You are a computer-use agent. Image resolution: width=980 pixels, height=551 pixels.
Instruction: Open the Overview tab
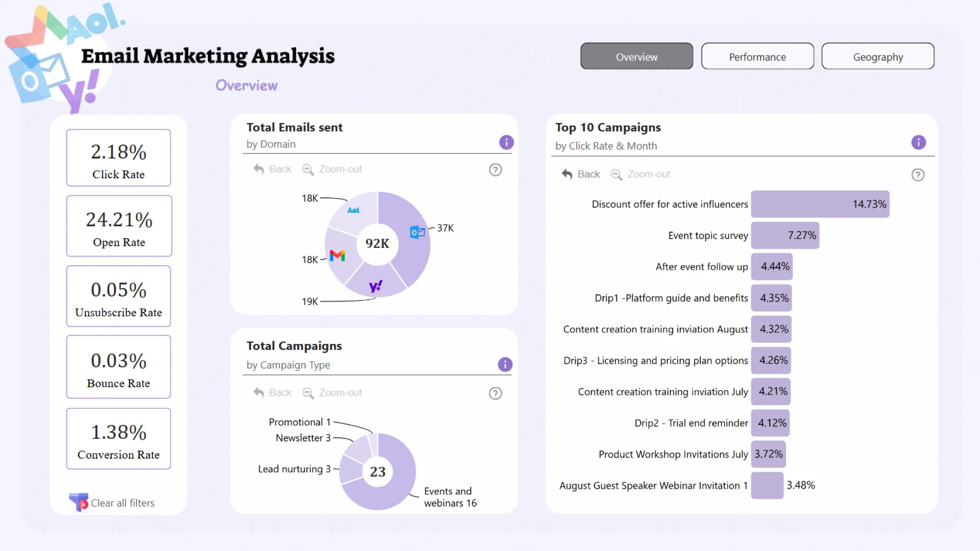[636, 56]
